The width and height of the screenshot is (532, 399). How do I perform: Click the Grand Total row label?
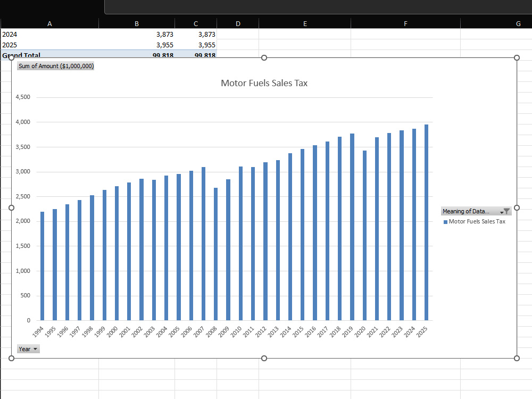[49, 54]
